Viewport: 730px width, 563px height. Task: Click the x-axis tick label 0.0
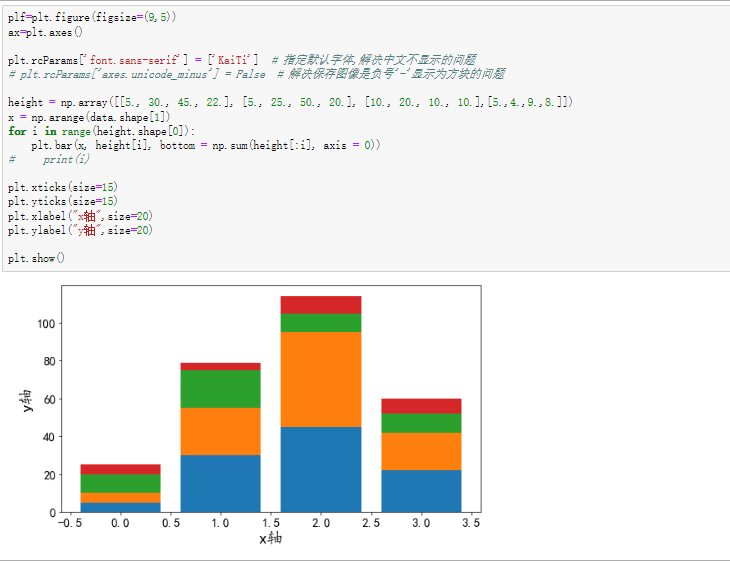(120, 523)
